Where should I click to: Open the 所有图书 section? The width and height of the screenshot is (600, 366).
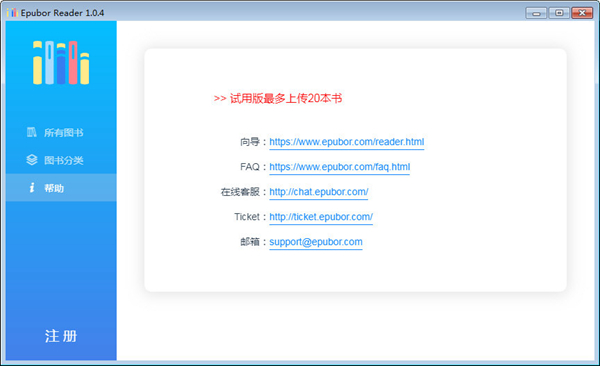61,132
